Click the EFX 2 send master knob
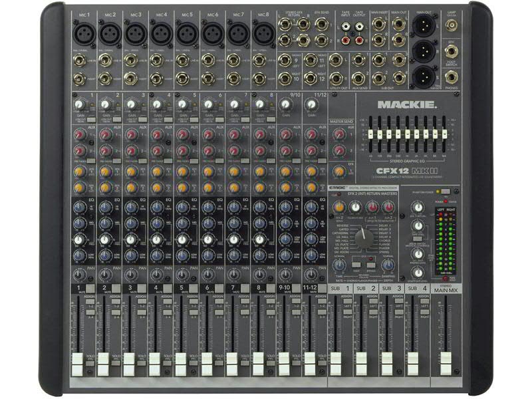 339,207
